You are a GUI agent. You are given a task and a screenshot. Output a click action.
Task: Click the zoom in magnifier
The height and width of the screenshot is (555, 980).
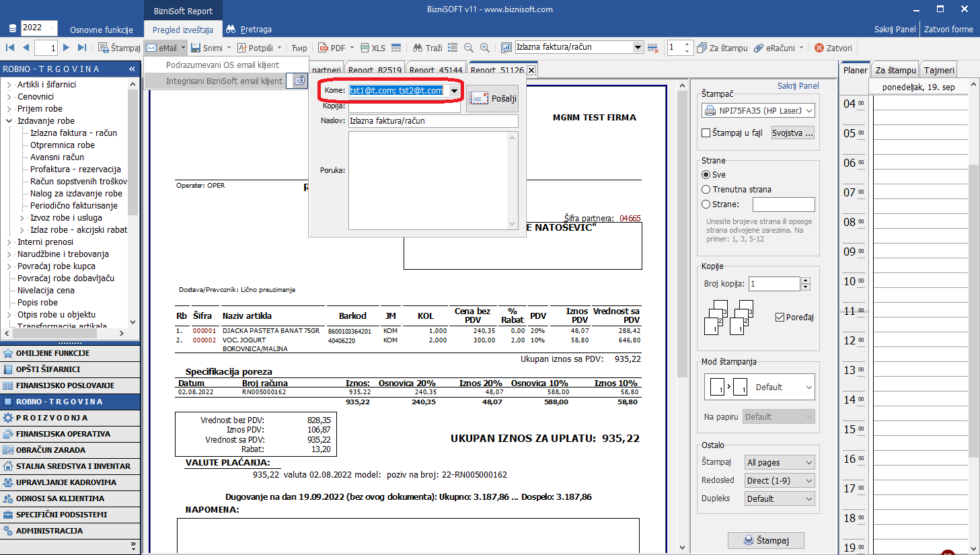point(485,48)
